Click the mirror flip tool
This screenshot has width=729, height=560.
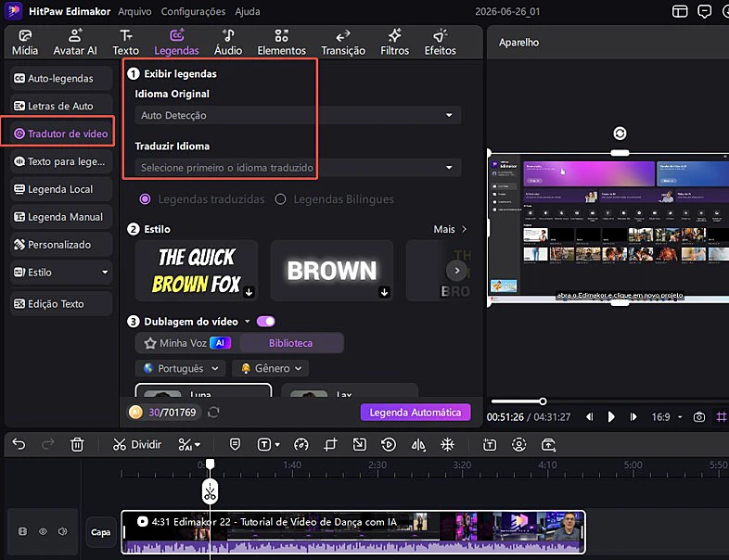(418, 445)
